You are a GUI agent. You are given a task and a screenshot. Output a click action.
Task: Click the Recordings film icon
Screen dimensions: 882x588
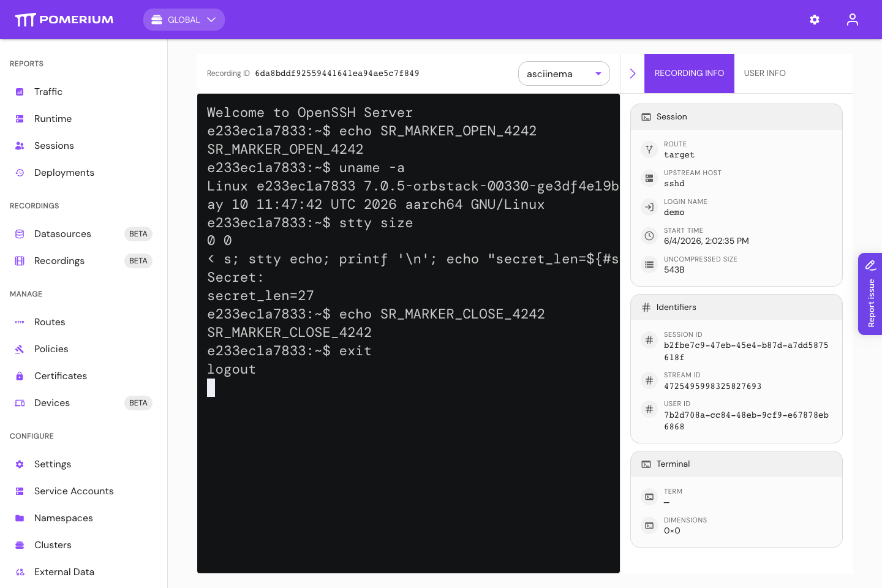(x=20, y=261)
